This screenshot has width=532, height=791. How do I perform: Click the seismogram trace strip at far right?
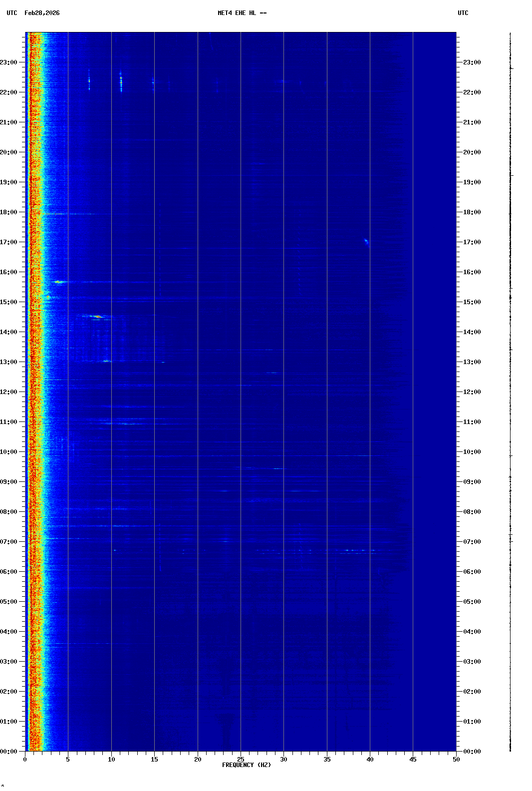pos(510,392)
